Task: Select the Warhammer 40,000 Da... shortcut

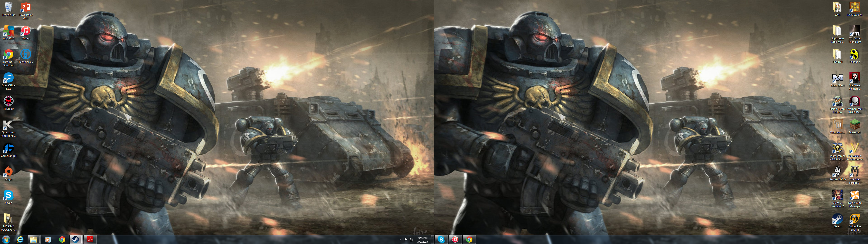Action: pos(854,105)
